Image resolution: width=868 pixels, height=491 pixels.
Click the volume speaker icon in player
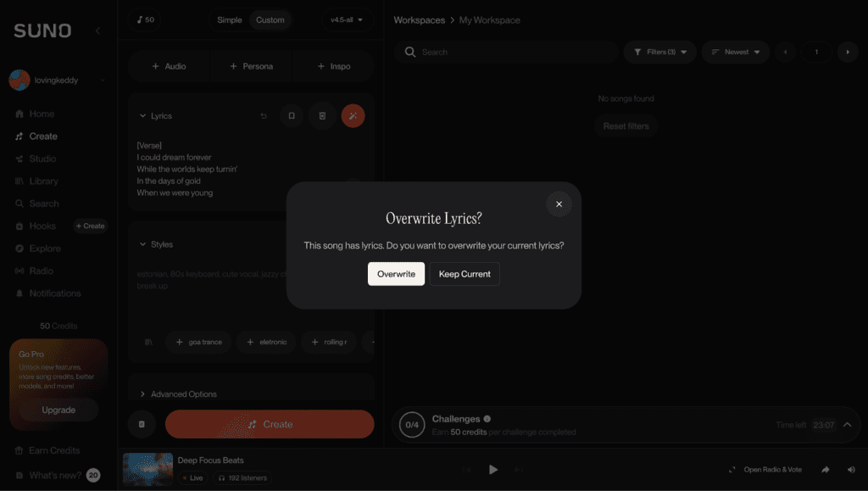point(851,470)
